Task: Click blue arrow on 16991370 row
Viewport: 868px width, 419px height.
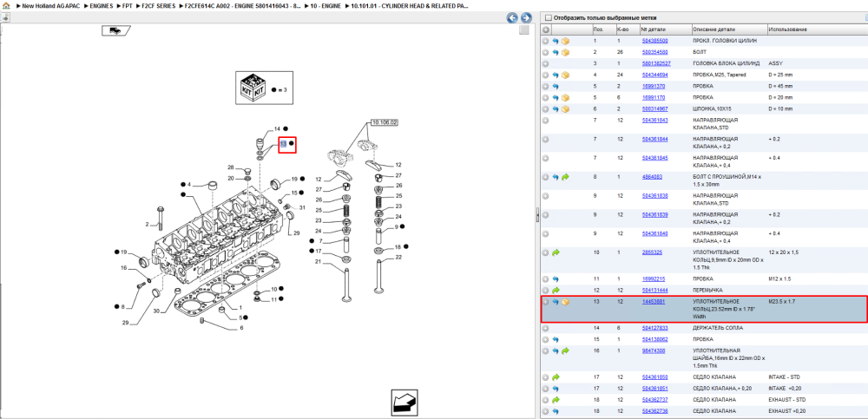Action: tap(556, 87)
